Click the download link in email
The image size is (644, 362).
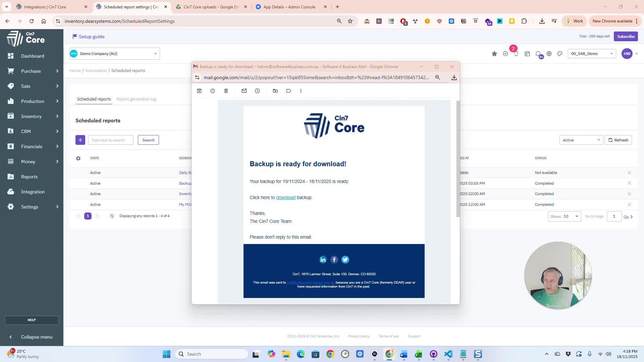(285, 197)
